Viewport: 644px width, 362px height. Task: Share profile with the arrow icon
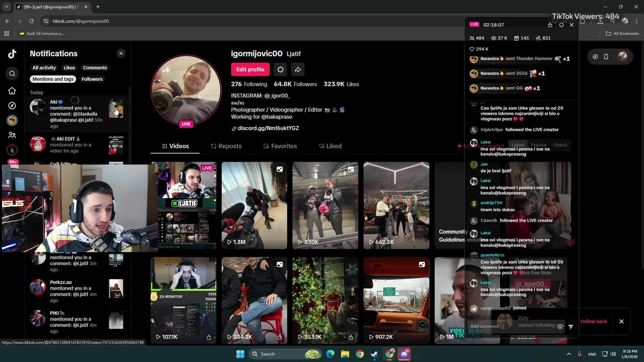point(298,69)
